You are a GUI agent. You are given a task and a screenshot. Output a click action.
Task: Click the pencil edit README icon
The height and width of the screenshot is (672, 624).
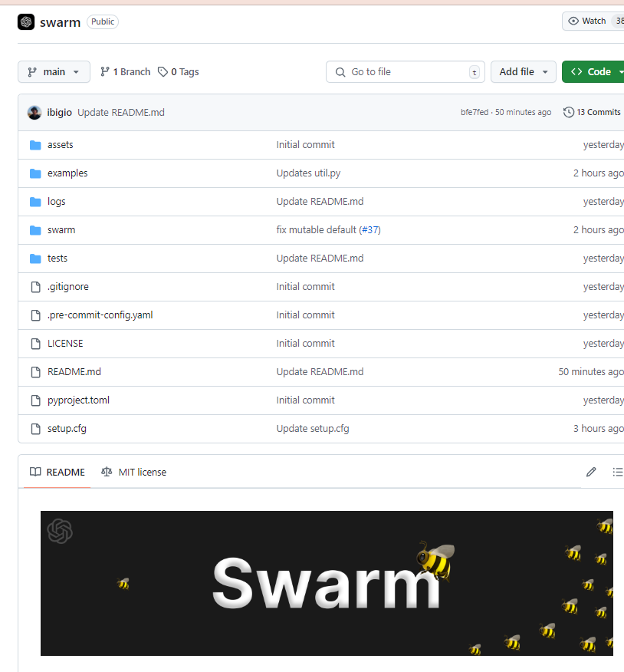pos(591,472)
